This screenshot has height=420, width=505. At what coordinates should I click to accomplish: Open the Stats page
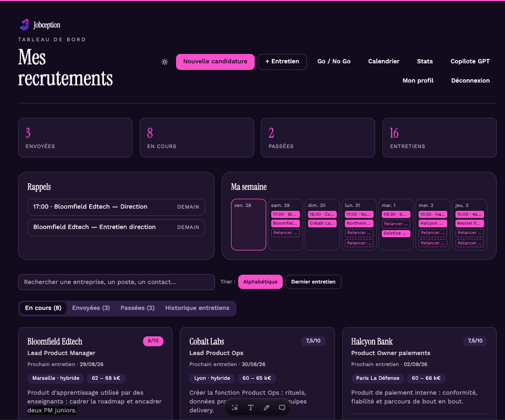point(425,62)
